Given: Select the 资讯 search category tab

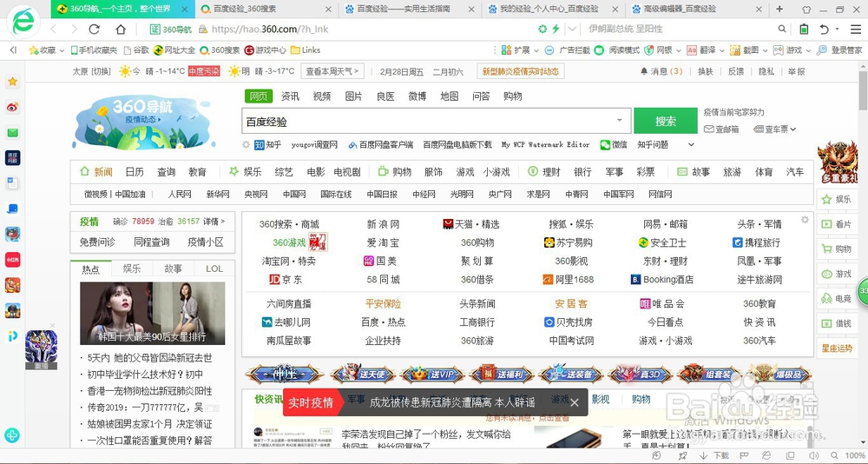Looking at the screenshot, I should tap(290, 96).
